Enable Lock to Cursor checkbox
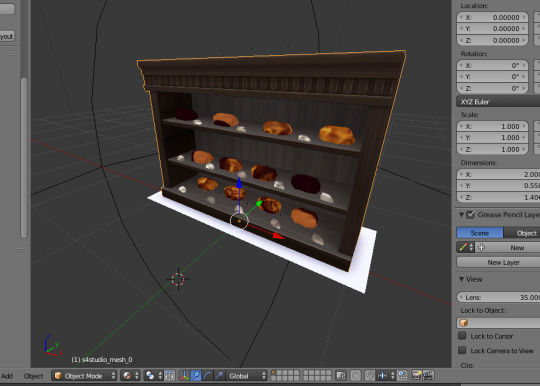Image resolution: width=540 pixels, height=386 pixels. (462, 335)
